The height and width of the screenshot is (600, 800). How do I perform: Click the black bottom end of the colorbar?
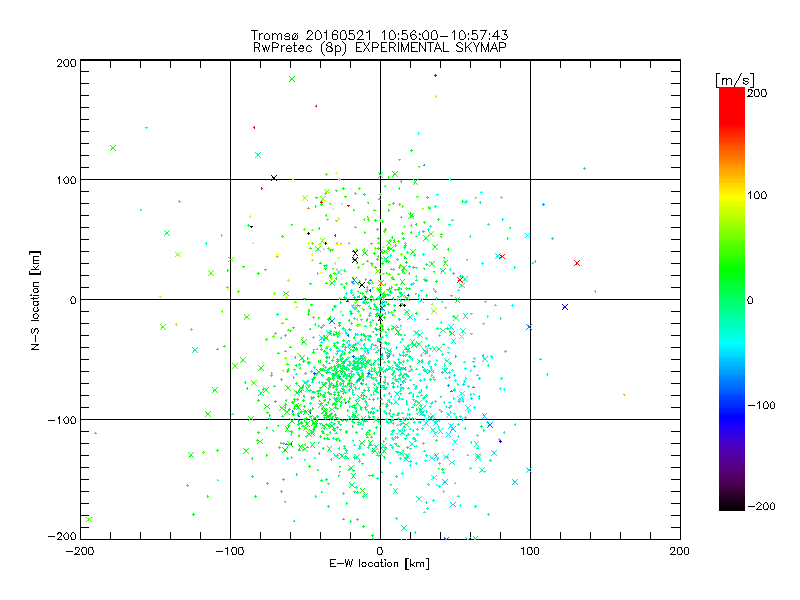tap(732, 504)
